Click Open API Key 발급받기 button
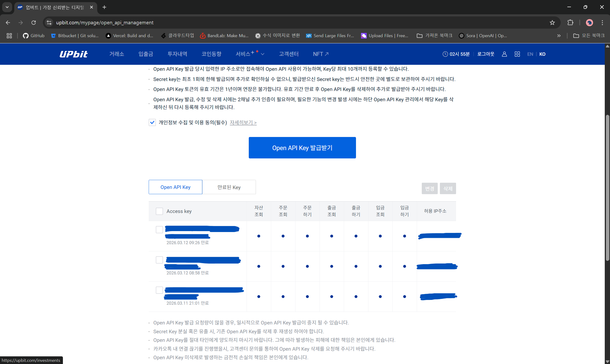 tap(302, 148)
